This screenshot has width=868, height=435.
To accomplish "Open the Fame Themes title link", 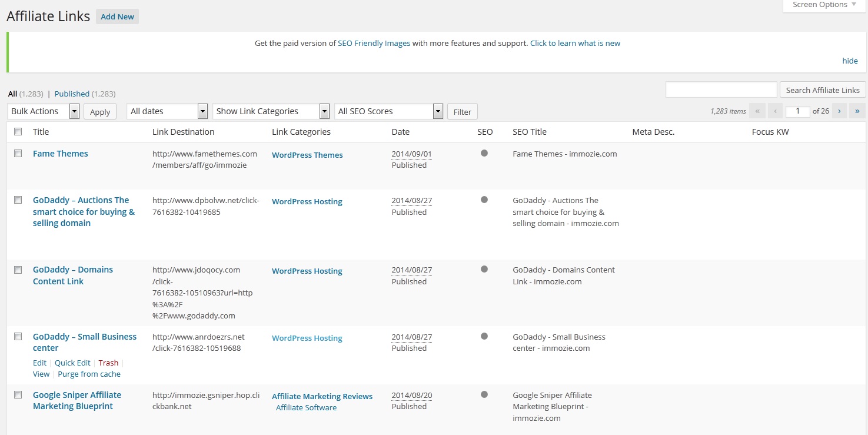I will click(61, 154).
